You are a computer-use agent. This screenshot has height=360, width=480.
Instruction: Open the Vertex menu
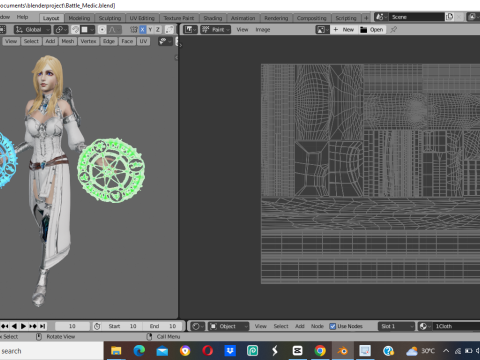point(88,41)
